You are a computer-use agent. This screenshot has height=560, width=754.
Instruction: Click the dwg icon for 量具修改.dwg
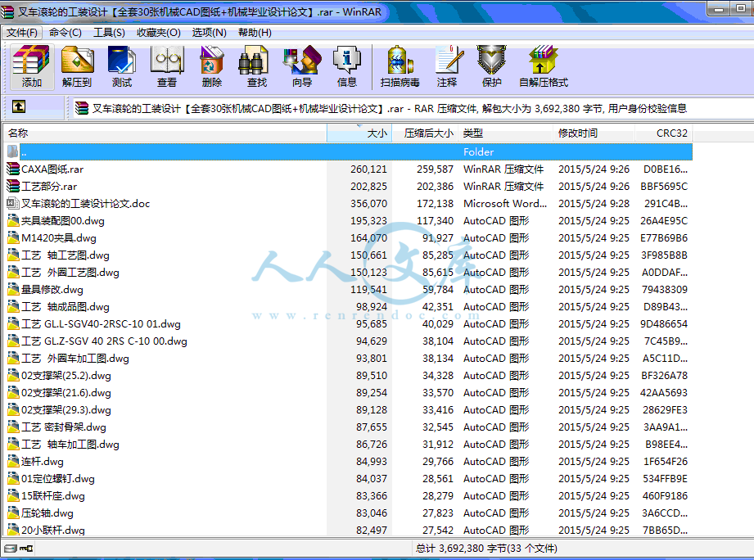pos(13,289)
